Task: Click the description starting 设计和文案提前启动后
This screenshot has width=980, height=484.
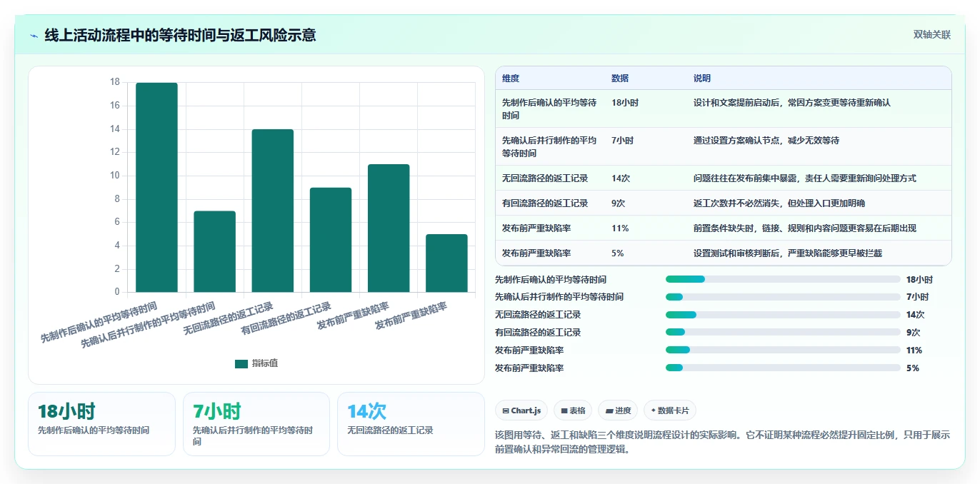Action: tap(792, 103)
